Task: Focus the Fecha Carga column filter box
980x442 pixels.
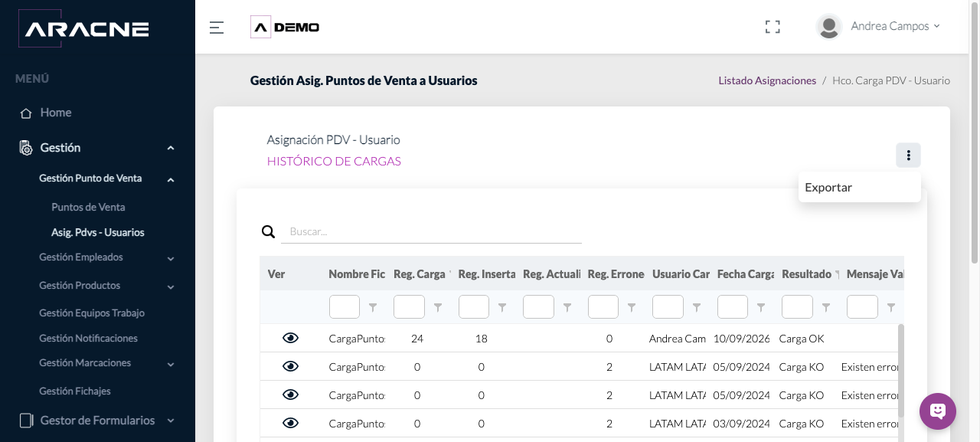Action: point(733,307)
